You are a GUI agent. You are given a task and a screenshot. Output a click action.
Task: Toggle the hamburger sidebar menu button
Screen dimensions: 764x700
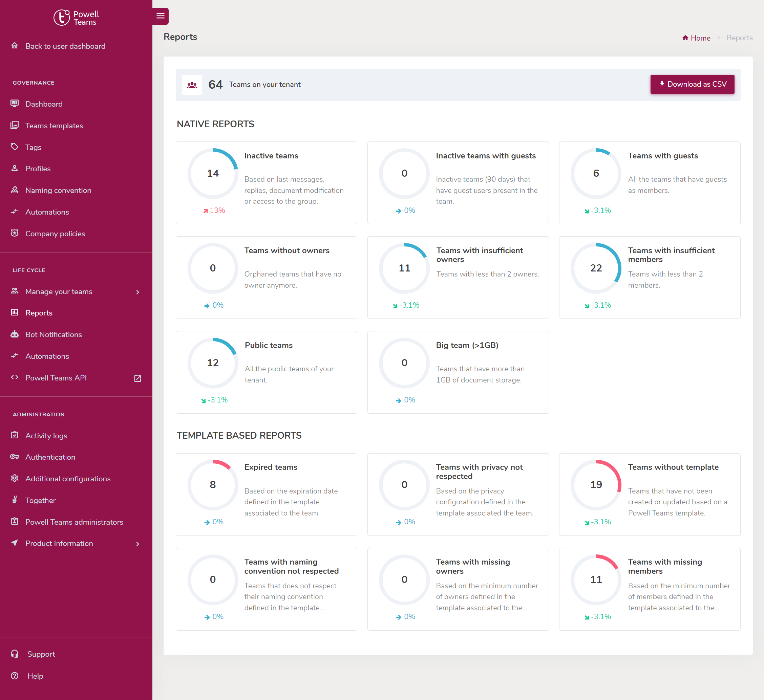click(160, 16)
